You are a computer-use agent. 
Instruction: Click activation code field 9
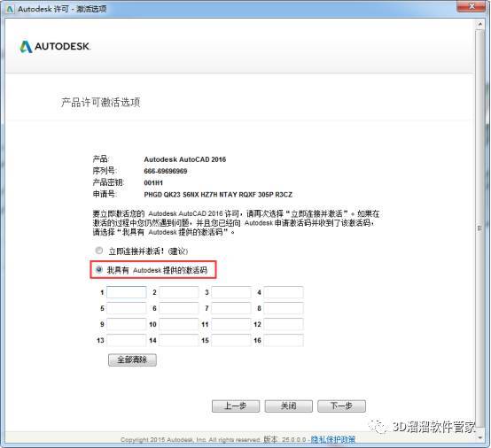tap(127, 324)
